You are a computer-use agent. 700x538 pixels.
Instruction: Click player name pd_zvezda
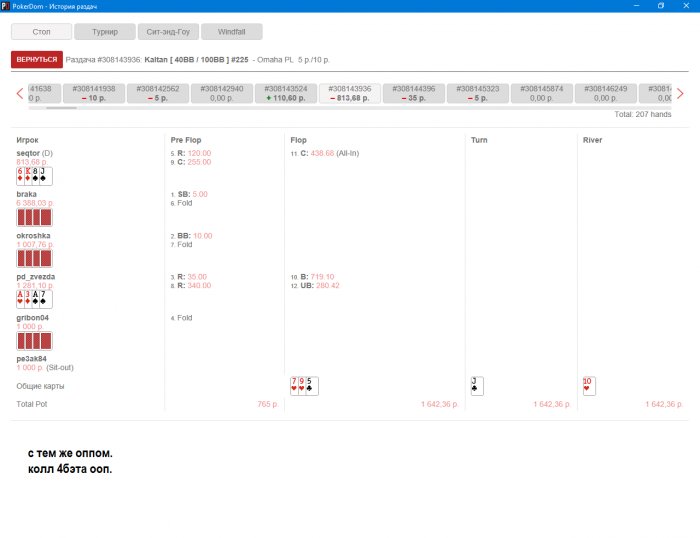coord(36,277)
